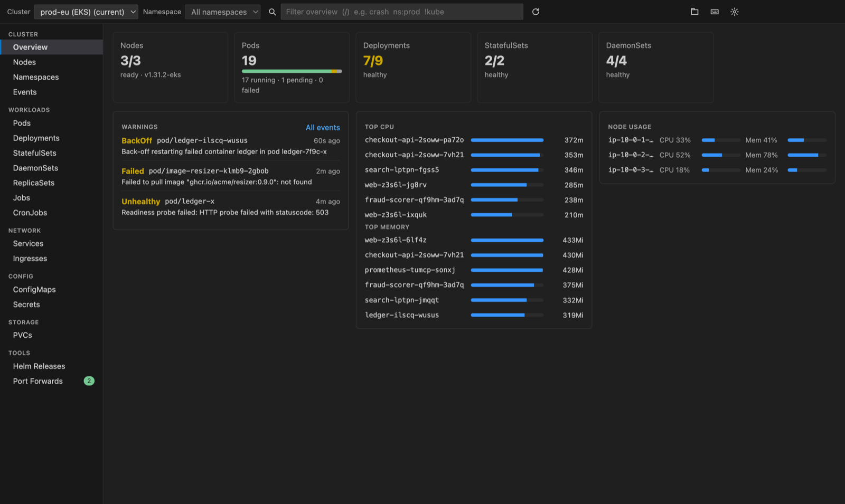Click the refresh icon beside the filter box
845x504 pixels.
point(536,12)
